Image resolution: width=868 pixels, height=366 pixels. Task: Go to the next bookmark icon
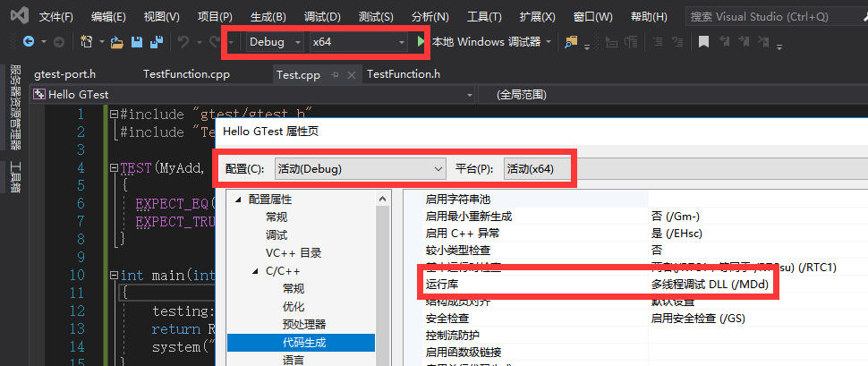744,41
